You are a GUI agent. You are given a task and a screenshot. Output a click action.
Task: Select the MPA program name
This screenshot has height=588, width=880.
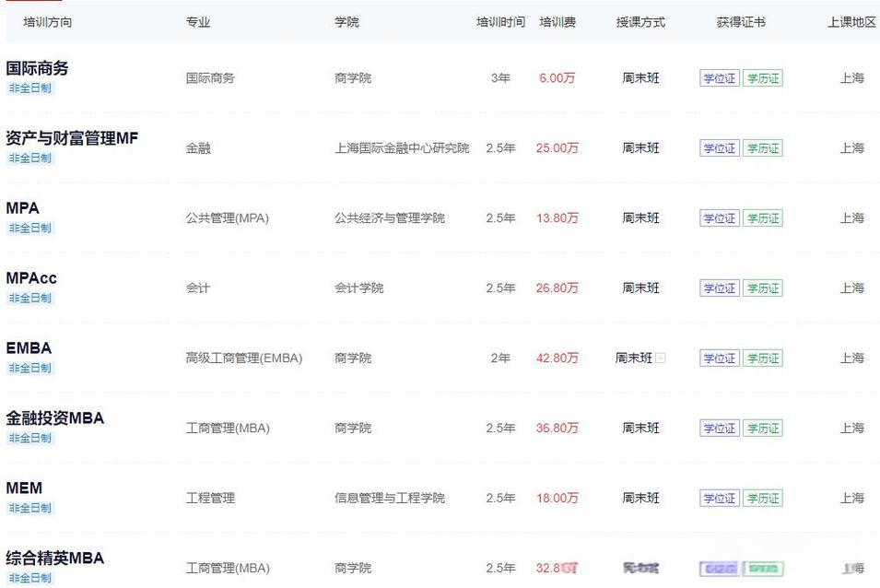pyautogui.click(x=22, y=208)
